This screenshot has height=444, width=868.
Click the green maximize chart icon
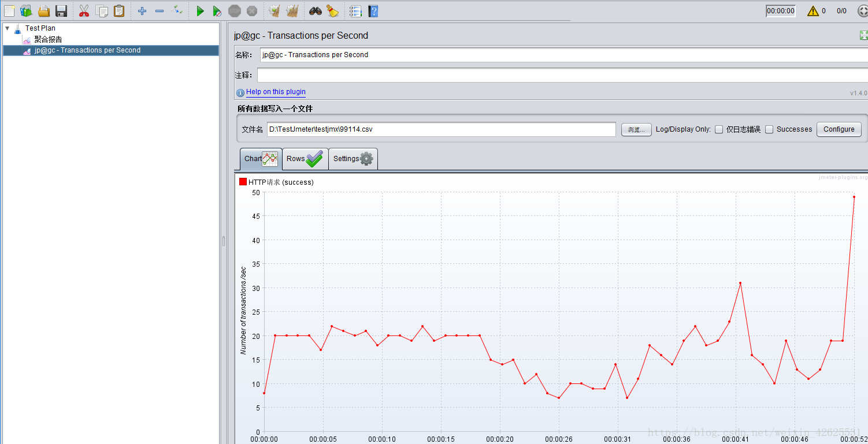coord(863,36)
